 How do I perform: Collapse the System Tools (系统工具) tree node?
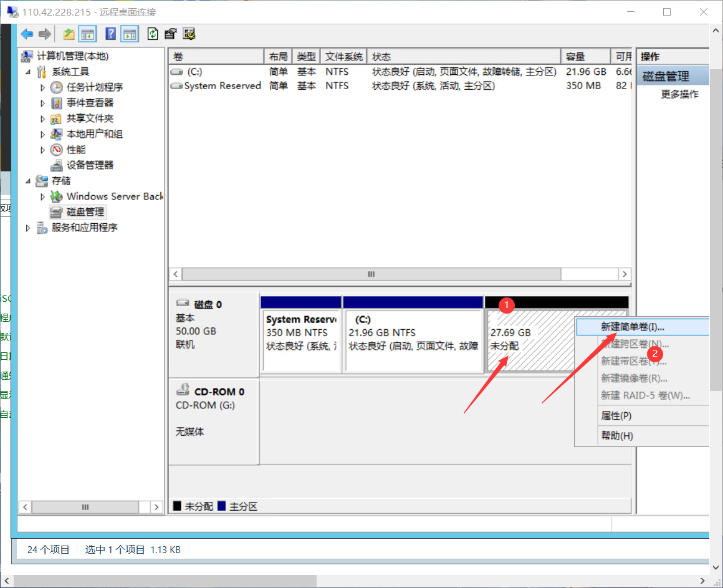pos(28,72)
